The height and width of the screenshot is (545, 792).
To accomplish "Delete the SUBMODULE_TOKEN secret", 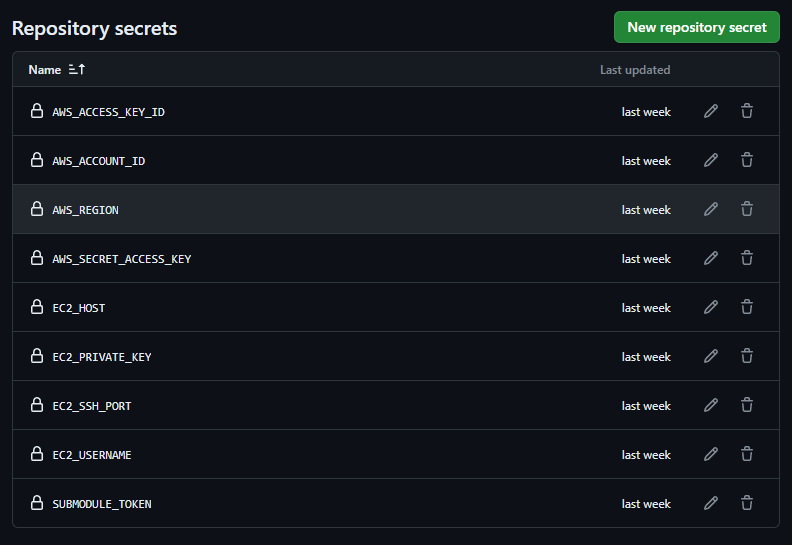I will 747,503.
